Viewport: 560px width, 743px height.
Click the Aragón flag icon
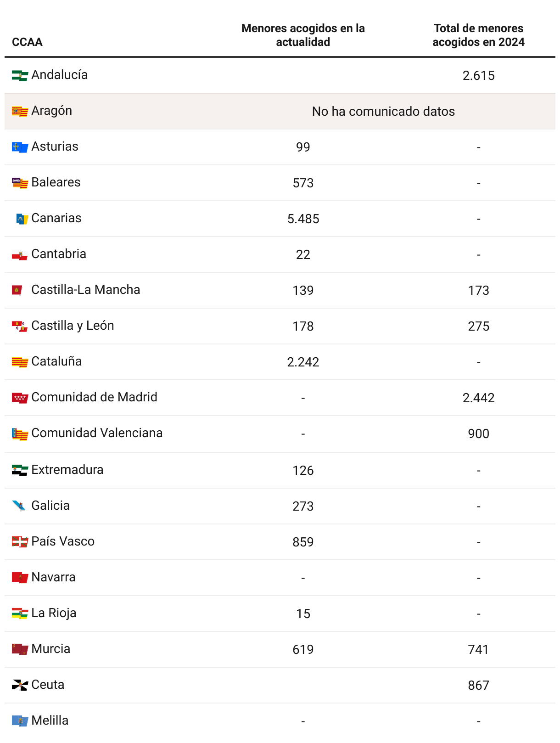point(20,111)
